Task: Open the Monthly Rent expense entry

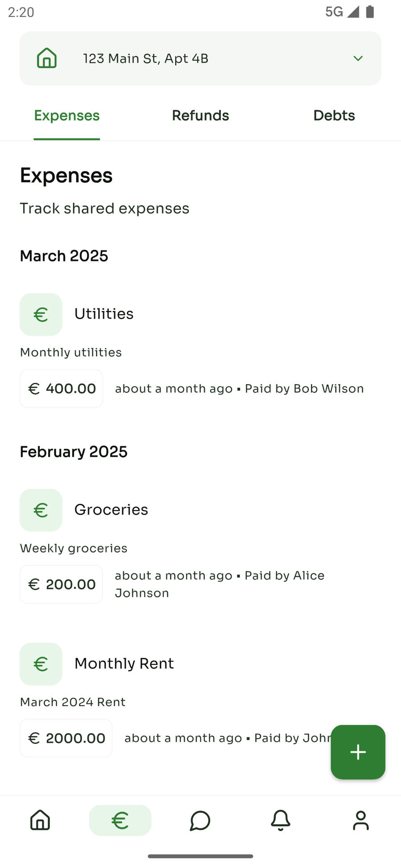Action: (124, 663)
